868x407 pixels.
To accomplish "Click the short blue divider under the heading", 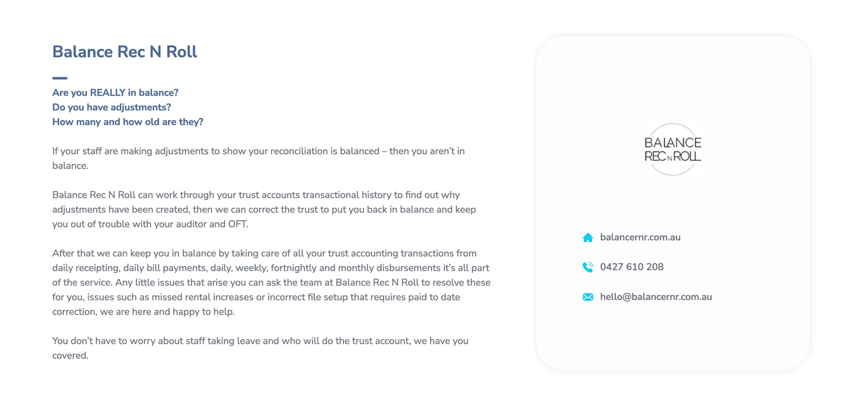I will point(60,78).
